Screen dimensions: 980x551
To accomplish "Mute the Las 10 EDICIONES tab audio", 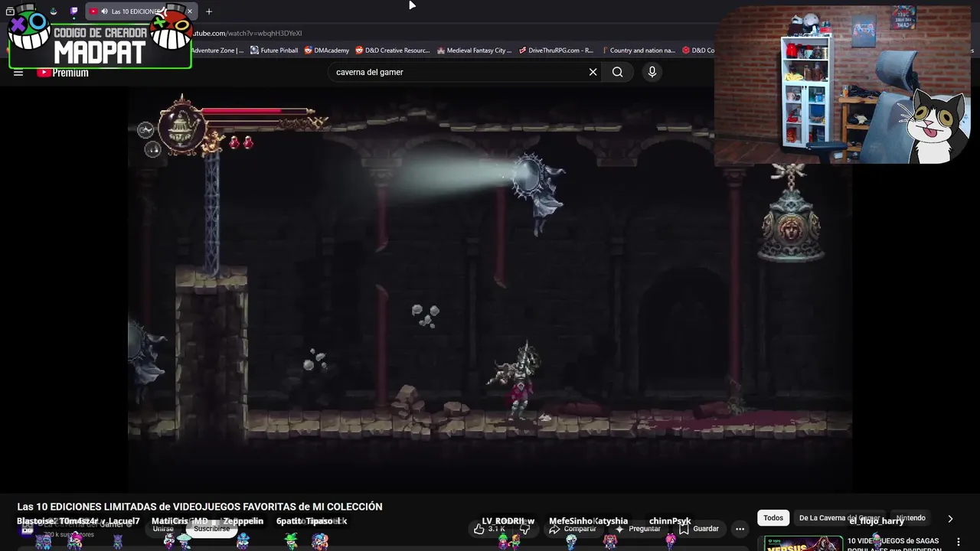I will 104,11.
